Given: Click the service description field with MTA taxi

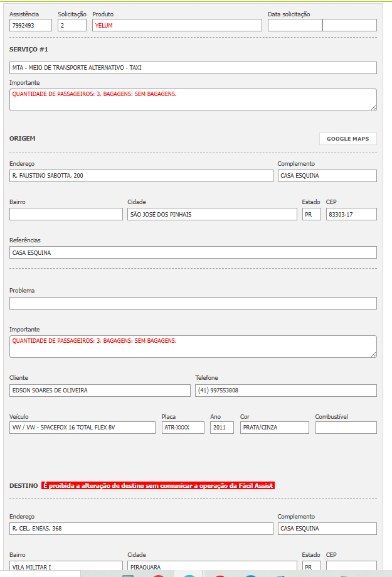Looking at the screenshot, I should 193,68.
